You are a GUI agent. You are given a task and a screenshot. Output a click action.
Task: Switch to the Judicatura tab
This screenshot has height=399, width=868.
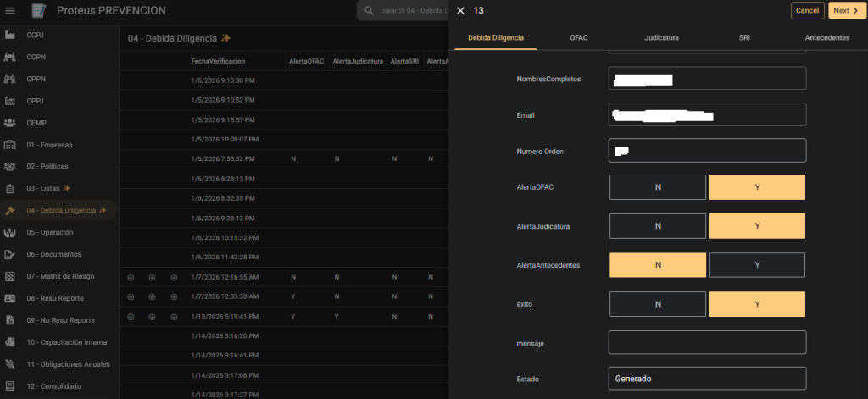pos(661,38)
